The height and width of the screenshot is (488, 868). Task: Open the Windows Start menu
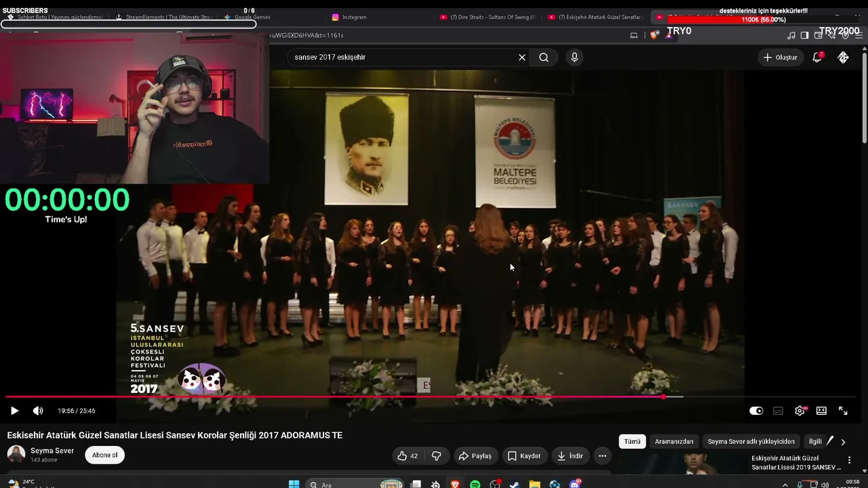(294, 484)
